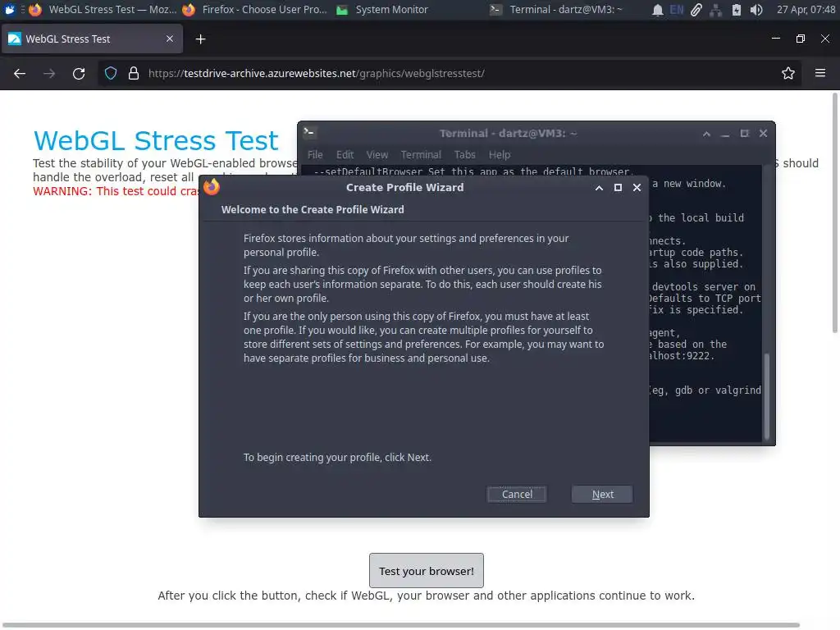Maximize the Terminal window

(x=744, y=134)
